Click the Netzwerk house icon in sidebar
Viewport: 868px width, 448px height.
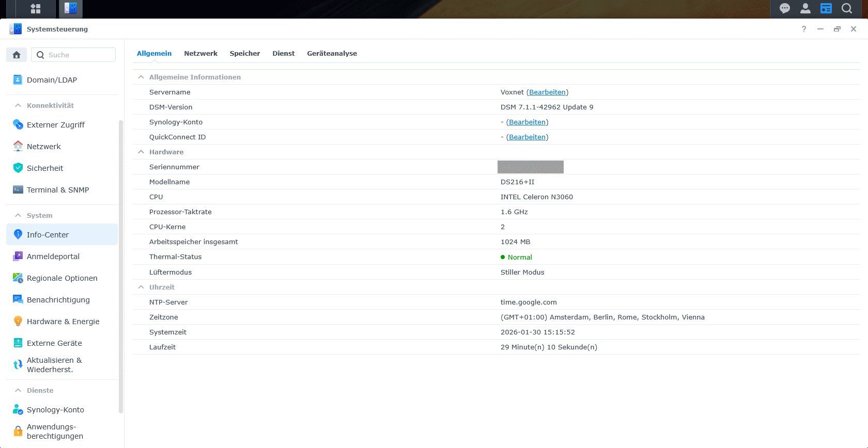(18, 147)
